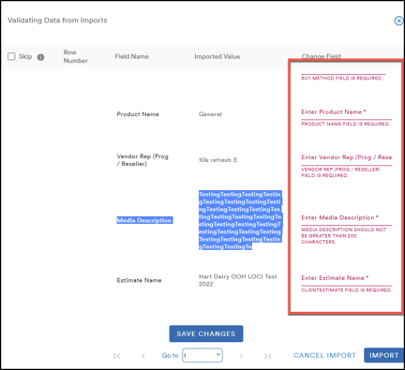Go to the next page arrow
This screenshot has height=370, width=405.
point(241,356)
